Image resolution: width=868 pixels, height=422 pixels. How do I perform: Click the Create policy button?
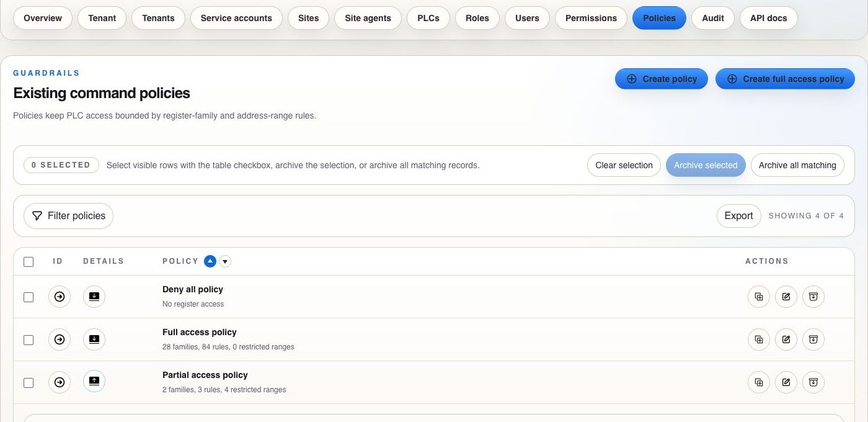coord(662,79)
